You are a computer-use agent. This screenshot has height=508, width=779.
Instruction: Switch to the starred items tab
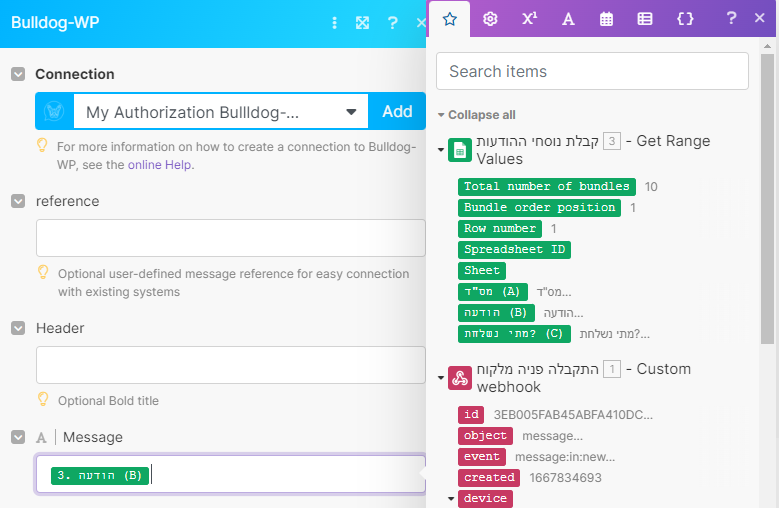click(x=450, y=19)
